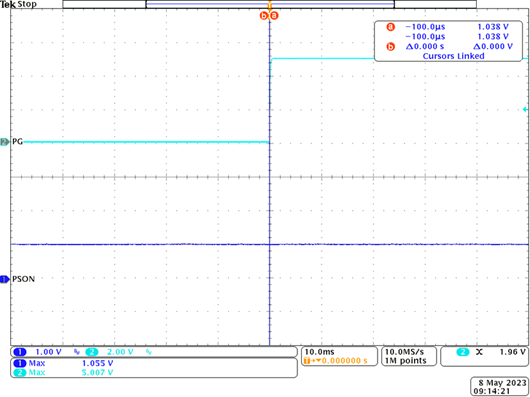Screen dimensions: 530x397
Task: Open the 10.0ms horizontal scale readout
Action: click(x=315, y=352)
